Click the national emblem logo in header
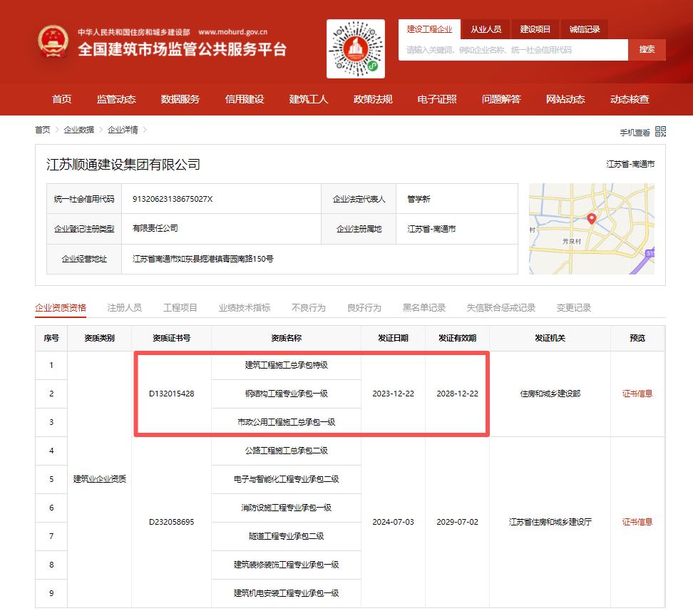 click(x=53, y=42)
